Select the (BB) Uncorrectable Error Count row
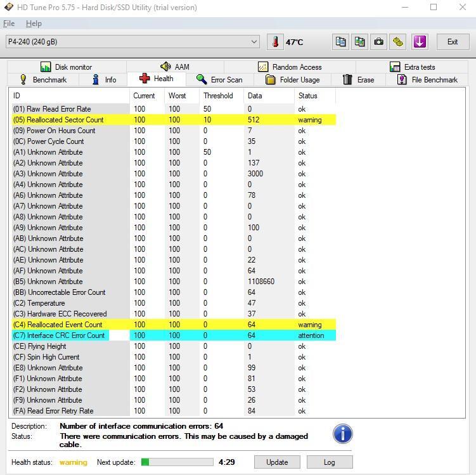The image size is (476, 475). point(174,292)
